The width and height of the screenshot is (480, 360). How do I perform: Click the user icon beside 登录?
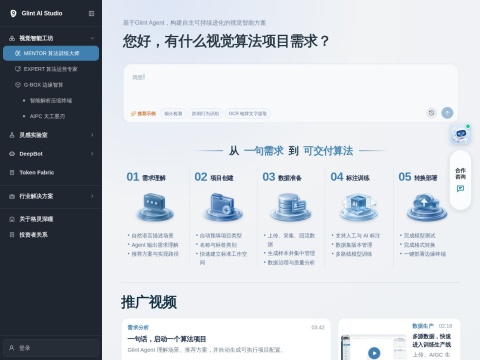(x=12, y=348)
